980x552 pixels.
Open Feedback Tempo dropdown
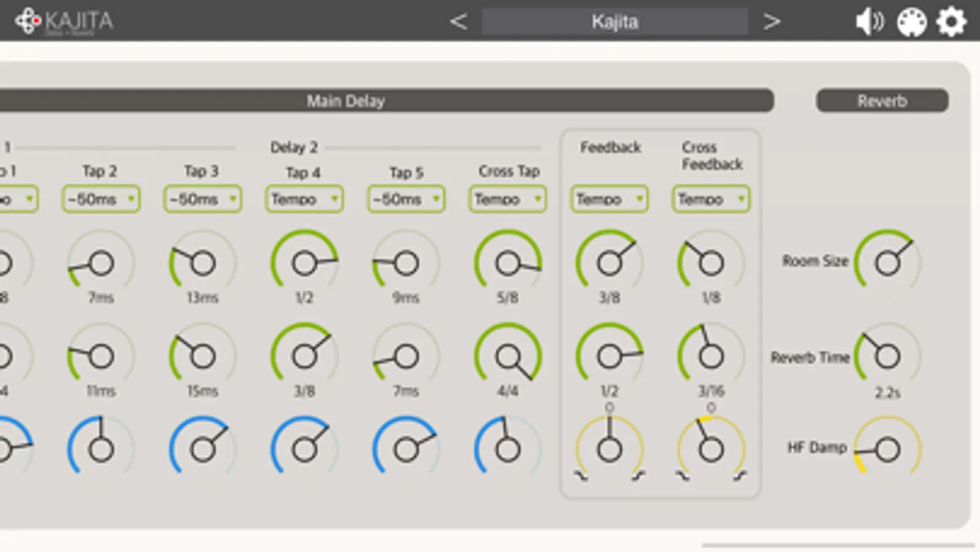click(x=609, y=199)
